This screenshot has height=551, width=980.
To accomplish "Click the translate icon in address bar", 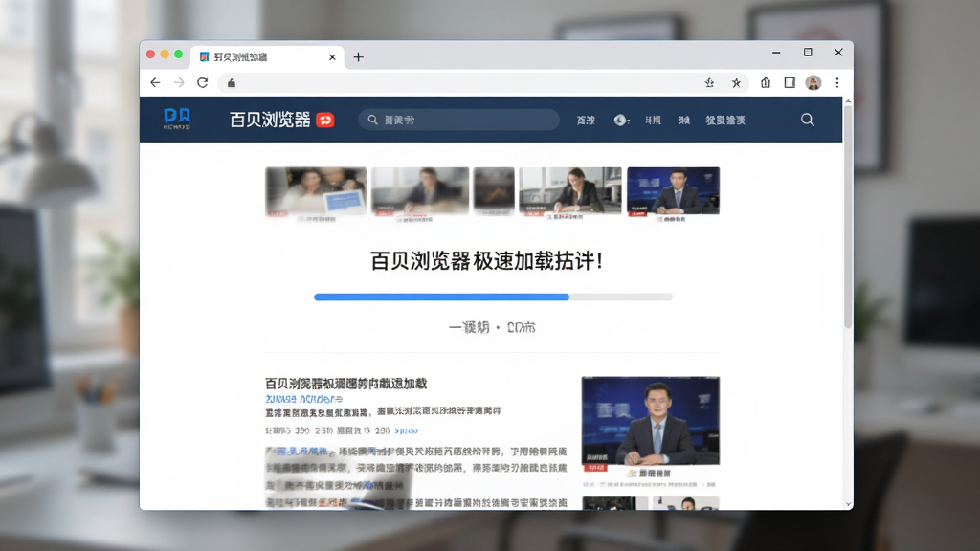I will coord(709,82).
